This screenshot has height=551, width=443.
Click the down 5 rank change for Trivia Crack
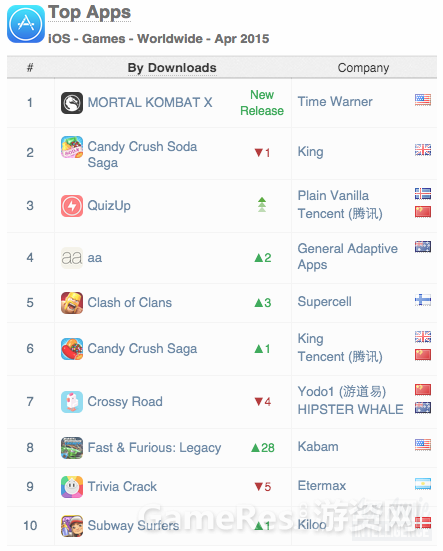(x=263, y=487)
